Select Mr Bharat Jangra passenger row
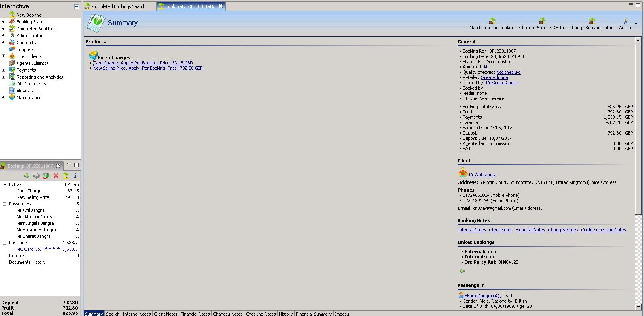 (x=40, y=236)
